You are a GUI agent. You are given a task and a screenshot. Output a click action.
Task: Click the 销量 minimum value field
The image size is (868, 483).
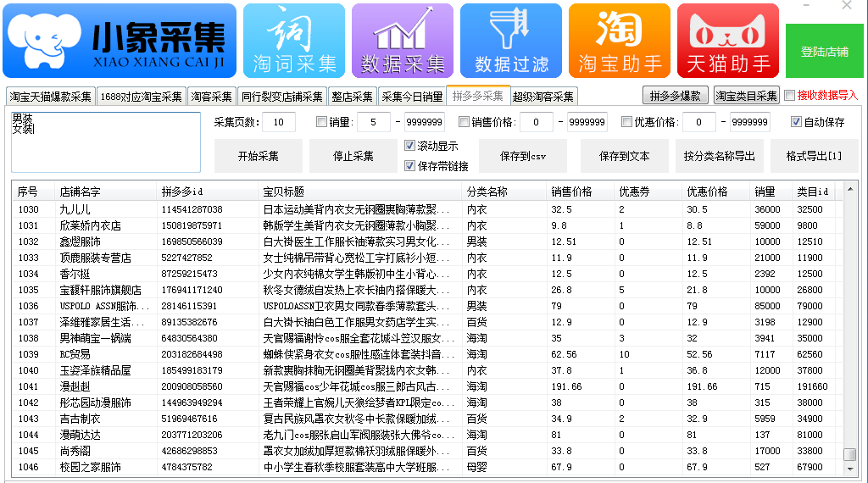click(374, 122)
